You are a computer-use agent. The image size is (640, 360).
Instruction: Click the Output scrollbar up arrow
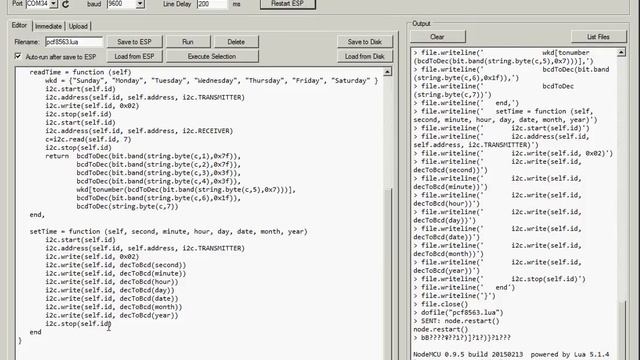(x=621, y=52)
